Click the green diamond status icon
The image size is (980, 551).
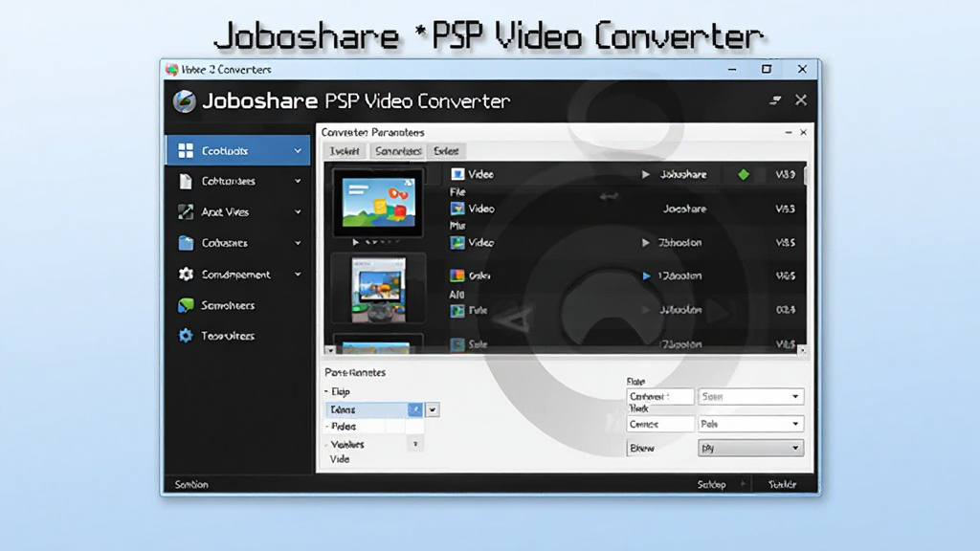tap(743, 175)
